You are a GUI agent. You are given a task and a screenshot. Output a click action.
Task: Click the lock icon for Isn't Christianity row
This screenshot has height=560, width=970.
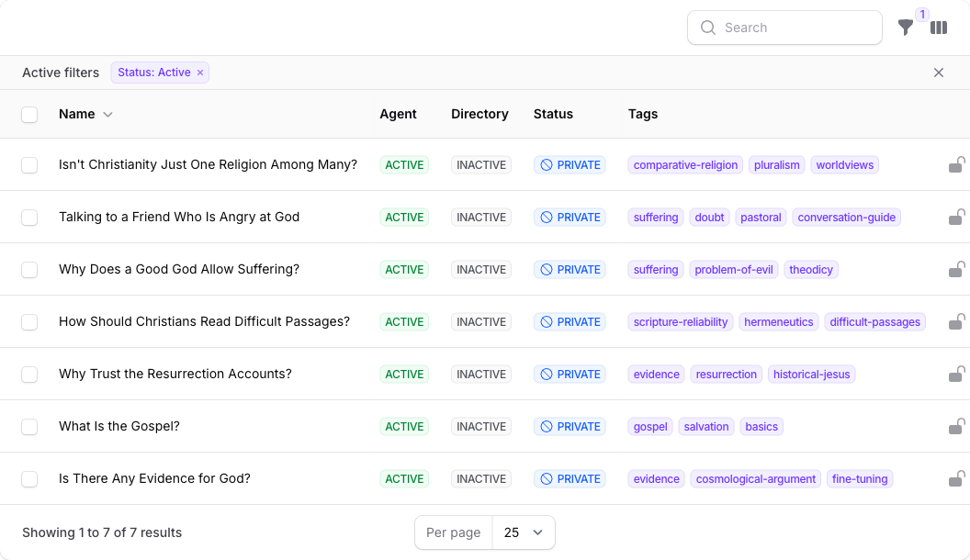coord(956,165)
